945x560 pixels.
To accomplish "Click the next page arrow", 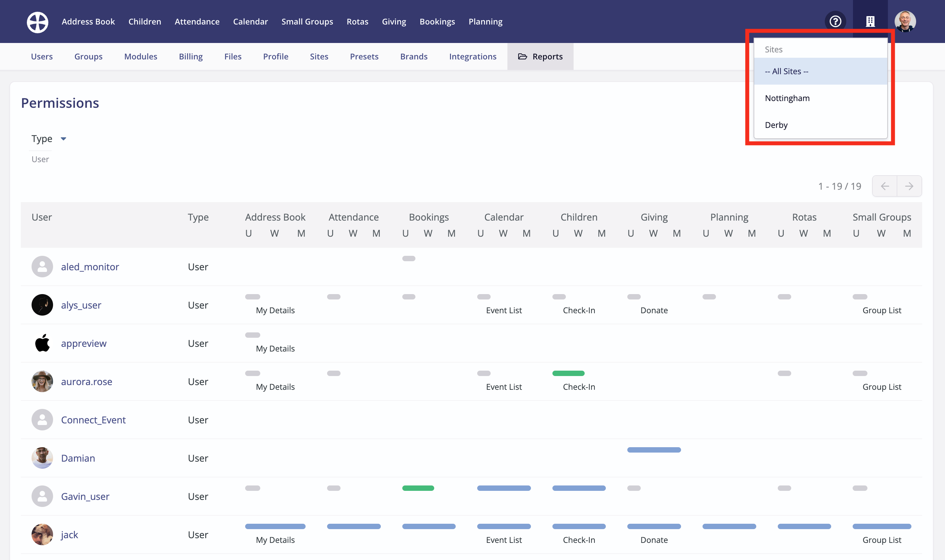I will (909, 186).
